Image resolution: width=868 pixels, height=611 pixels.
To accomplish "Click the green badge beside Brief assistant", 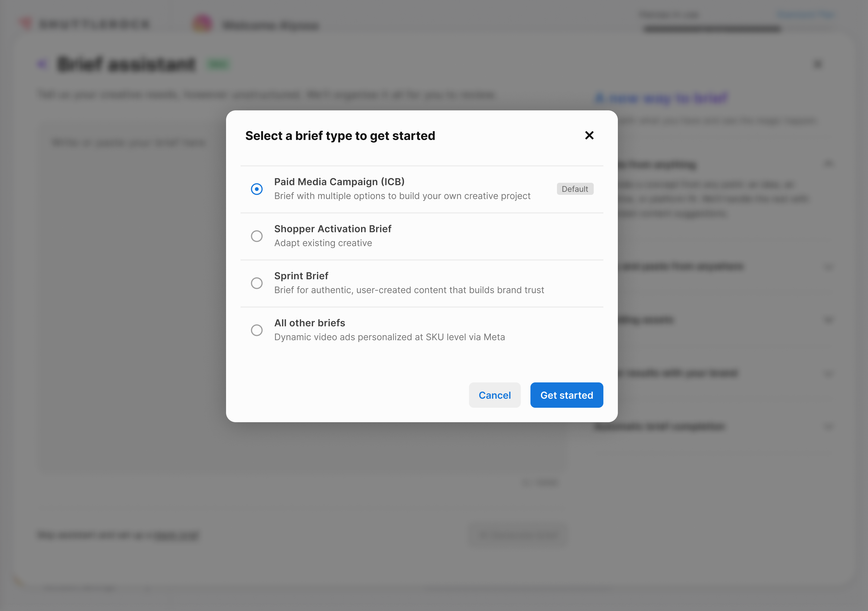I will point(219,64).
